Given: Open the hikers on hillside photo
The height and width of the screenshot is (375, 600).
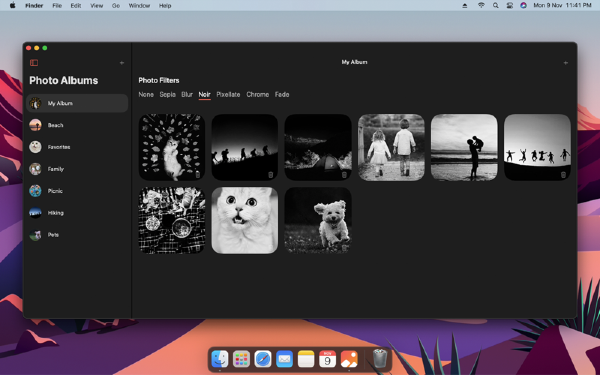Looking at the screenshot, I should point(245,147).
